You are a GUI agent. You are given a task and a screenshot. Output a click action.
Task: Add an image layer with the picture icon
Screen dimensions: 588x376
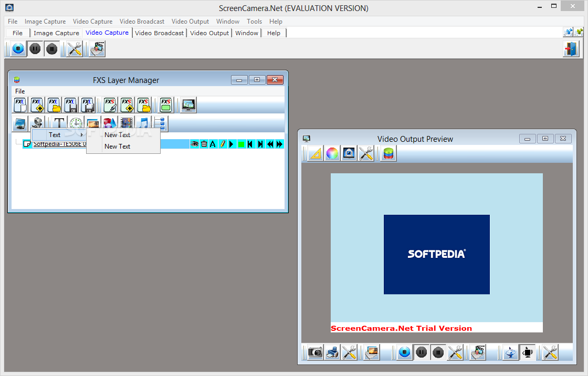[x=92, y=123]
